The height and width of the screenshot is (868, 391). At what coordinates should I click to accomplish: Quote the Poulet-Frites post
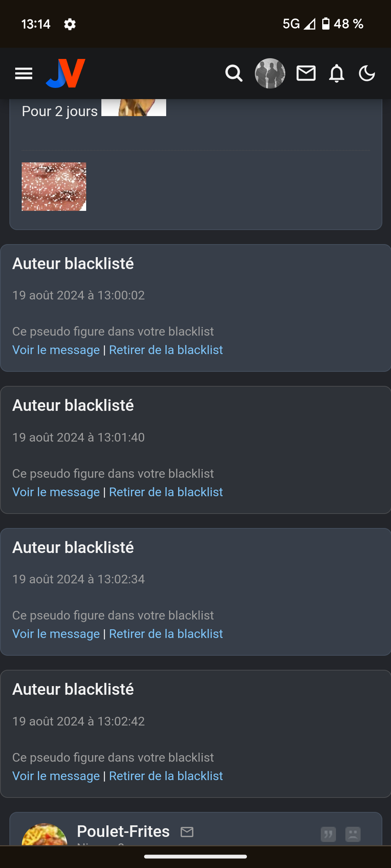328,834
